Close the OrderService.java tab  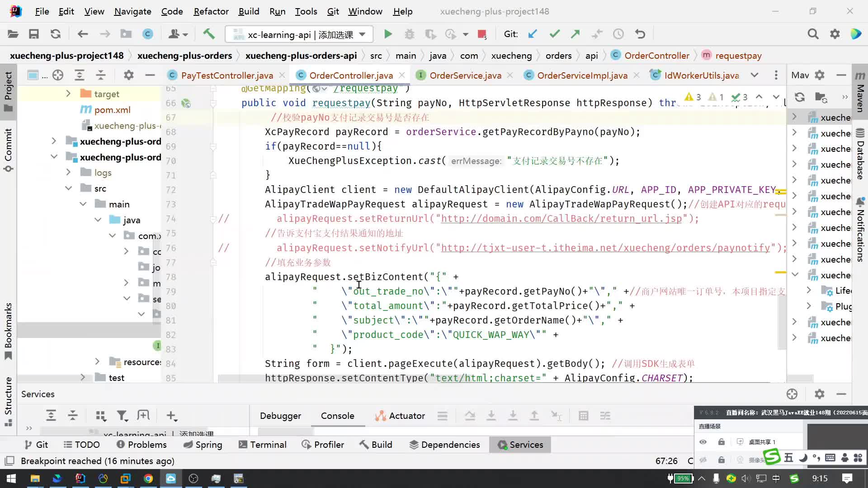pos(510,75)
